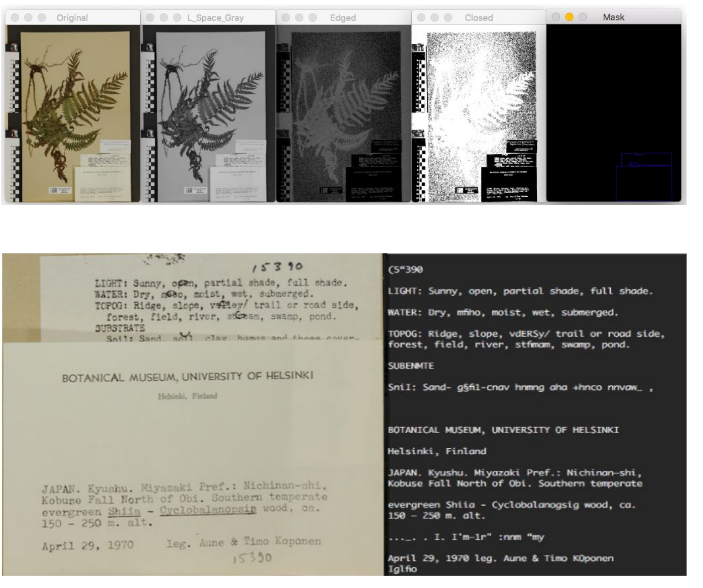Select OCR line "WATER: Dry, mfiho, moist"
The height and width of the screenshot is (588, 703).
[x=503, y=312]
